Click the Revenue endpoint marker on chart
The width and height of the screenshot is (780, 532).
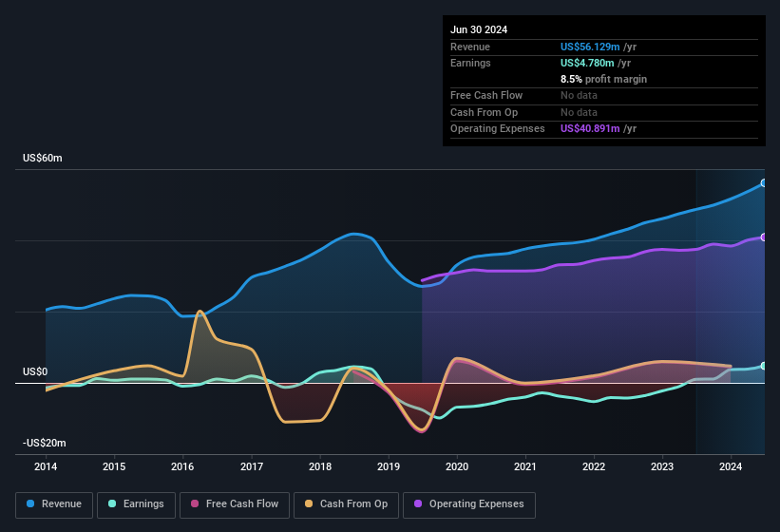[764, 183]
